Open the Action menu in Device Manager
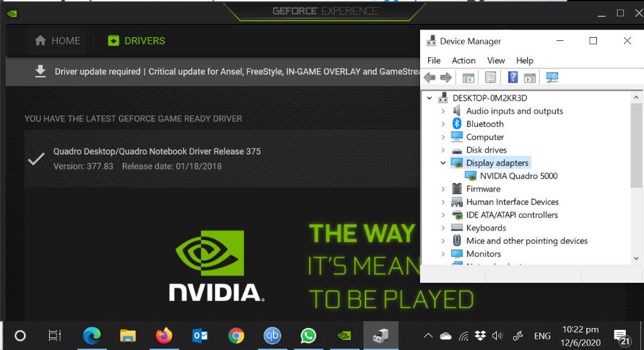 pyautogui.click(x=464, y=60)
